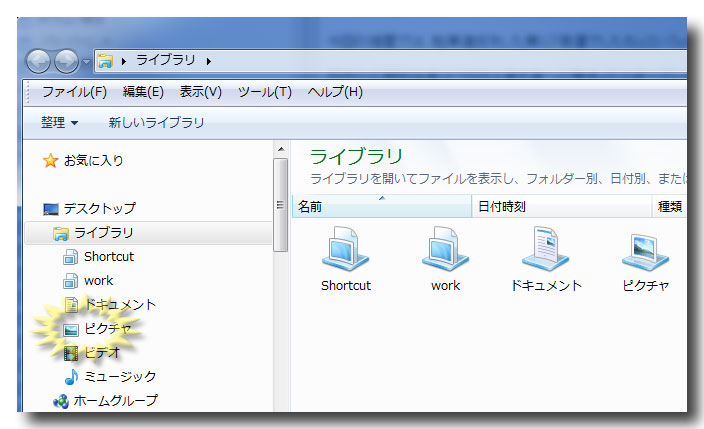704x429 pixels.
Task: Sort by the 名前 column header
Action: [380, 207]
